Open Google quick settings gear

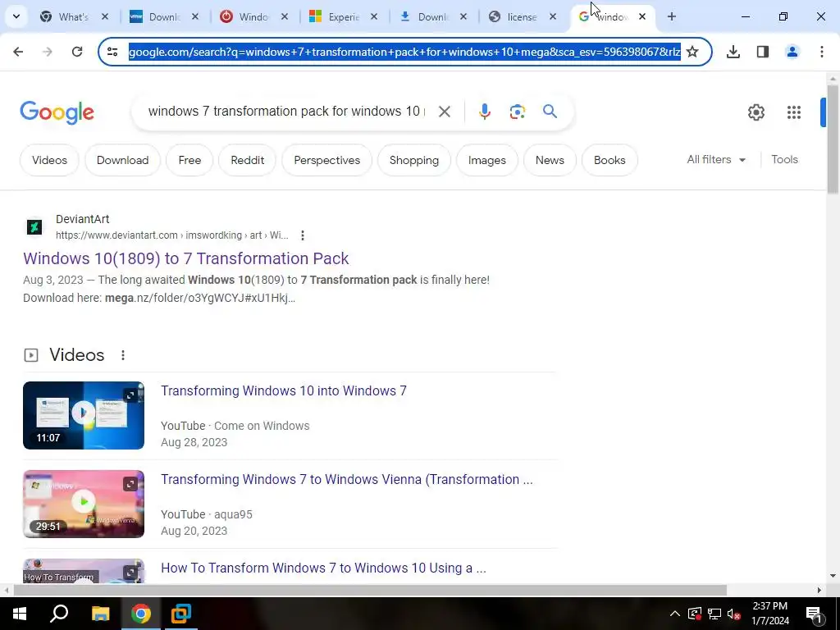pos(756,112)
